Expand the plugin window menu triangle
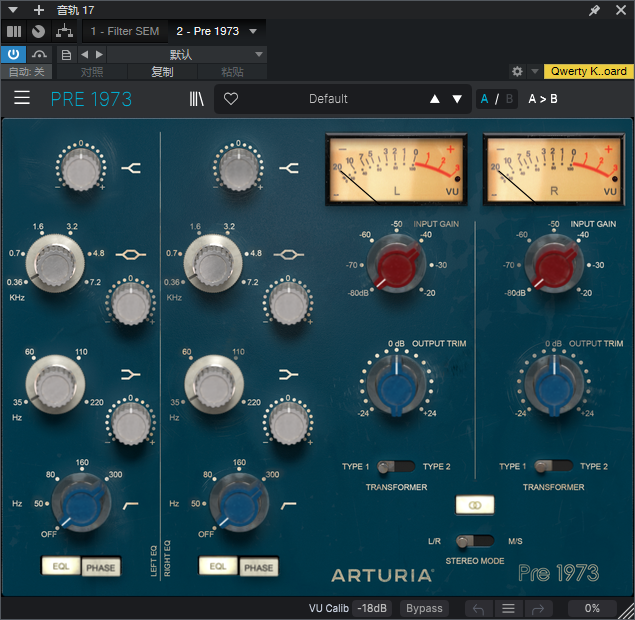This screenshot has width=635, height=620. (x=13, y=10)
